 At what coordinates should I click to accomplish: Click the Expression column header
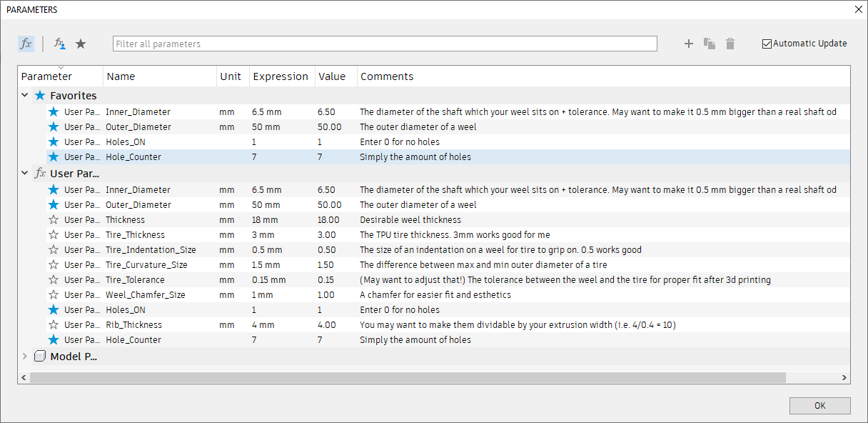[x=281, y=76]
